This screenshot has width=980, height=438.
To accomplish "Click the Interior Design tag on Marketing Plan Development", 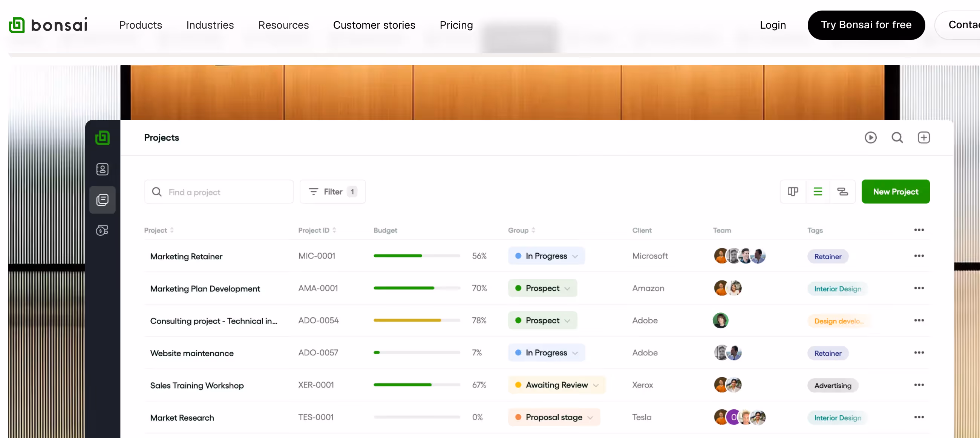I will [838, 289].
